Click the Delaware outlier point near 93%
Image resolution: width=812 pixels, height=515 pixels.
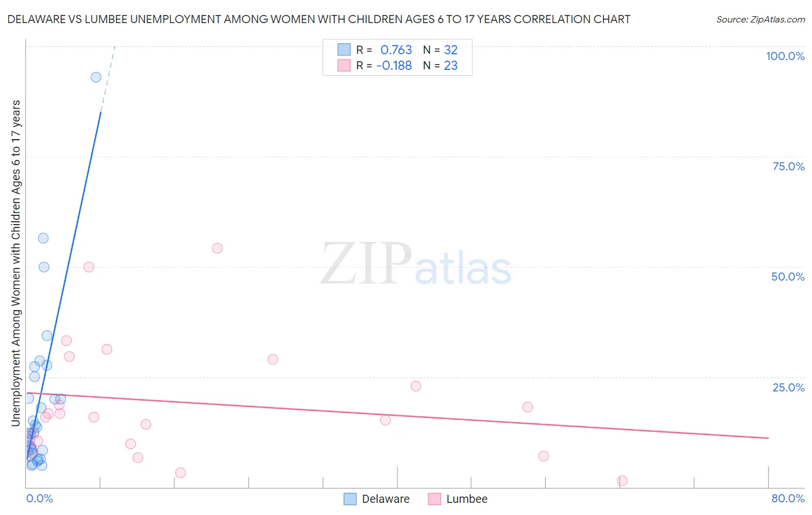pos(96,77)
